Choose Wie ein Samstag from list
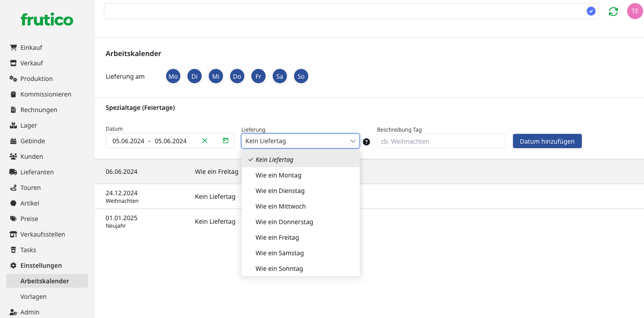 (x=280, y=253)
